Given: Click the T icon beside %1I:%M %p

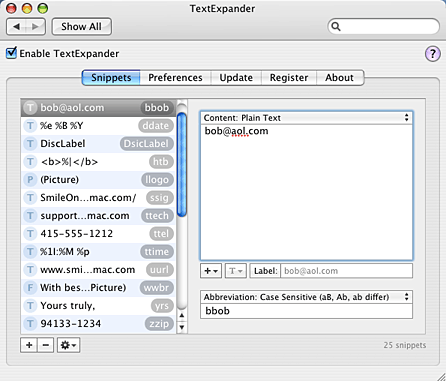Looking at the screenshot, I should [30, 252].
